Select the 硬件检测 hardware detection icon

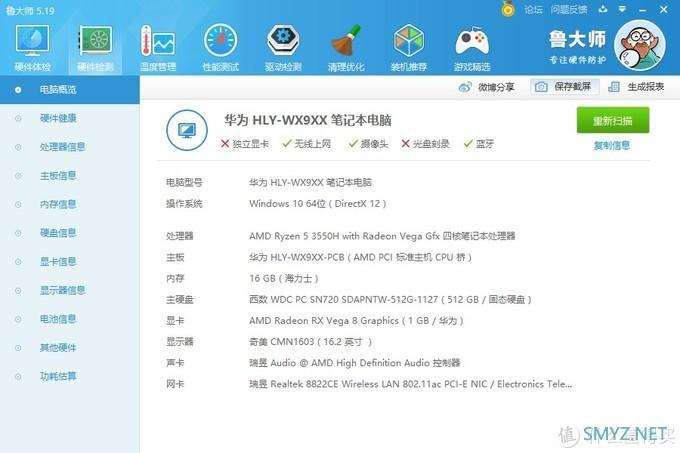95,47
